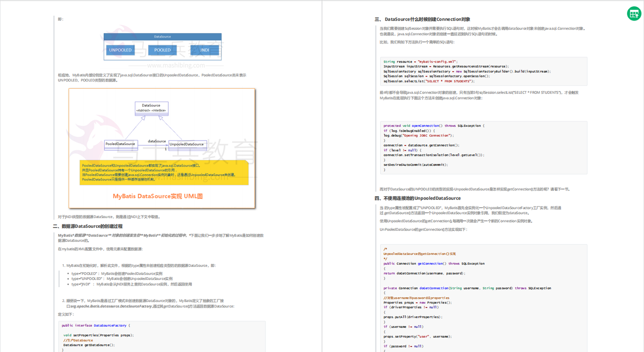Click code line with 'new SqlSessionFactoryBuilder().build(inputStream)'
644x352 pixels.
coord(467,71)
